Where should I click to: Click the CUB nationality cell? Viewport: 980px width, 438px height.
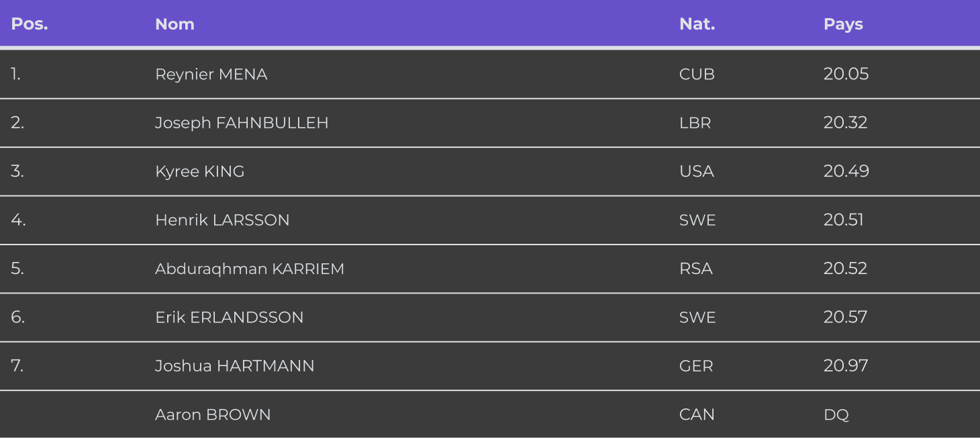tap(697, 74)
